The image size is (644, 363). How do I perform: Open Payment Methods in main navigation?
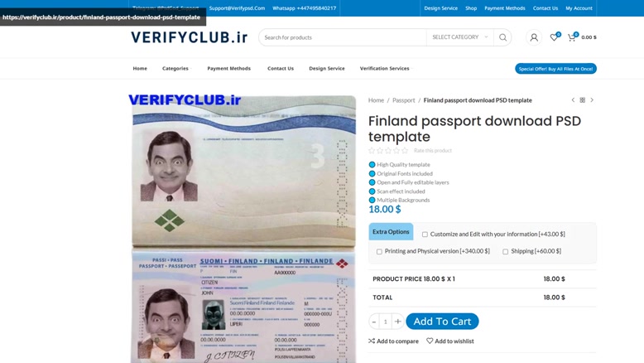click(228, 68)
